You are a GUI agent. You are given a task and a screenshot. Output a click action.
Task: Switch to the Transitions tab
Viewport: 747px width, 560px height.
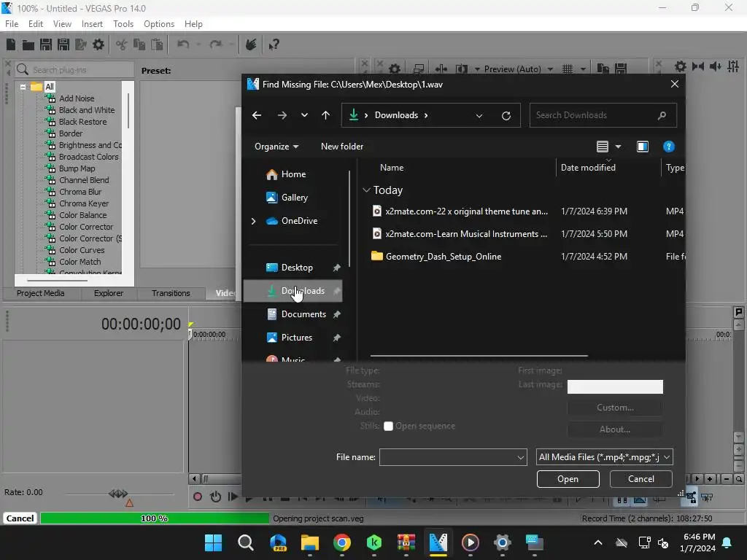pos(171,293)
